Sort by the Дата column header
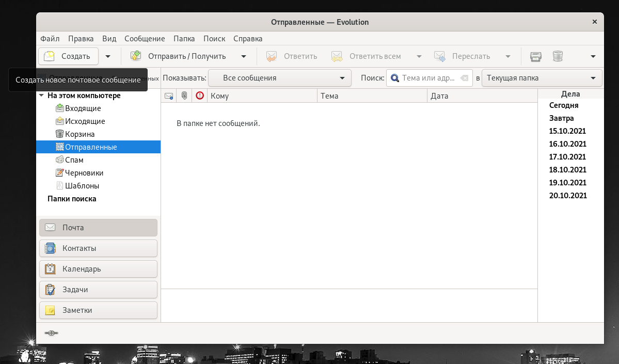The height and width of the screenshot is (364, 619). coord(482,96)
